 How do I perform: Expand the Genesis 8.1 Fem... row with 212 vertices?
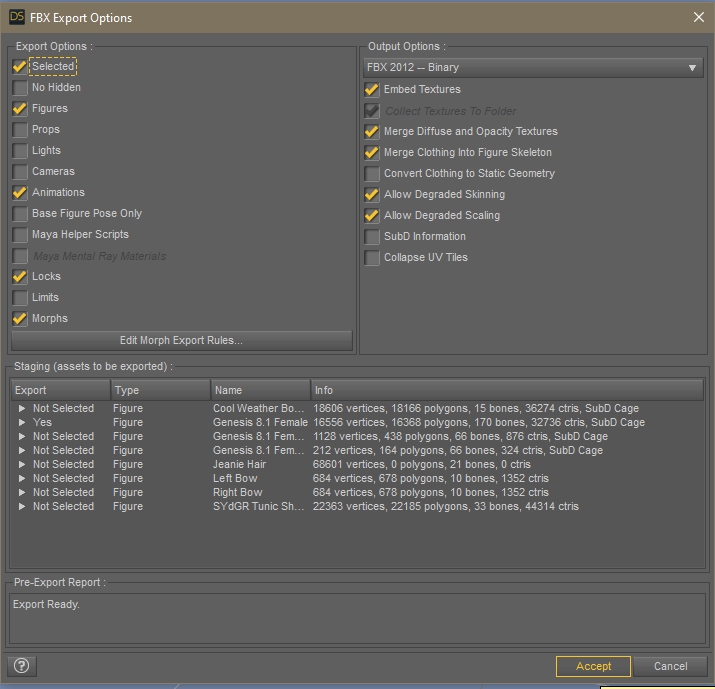(21, 450)
